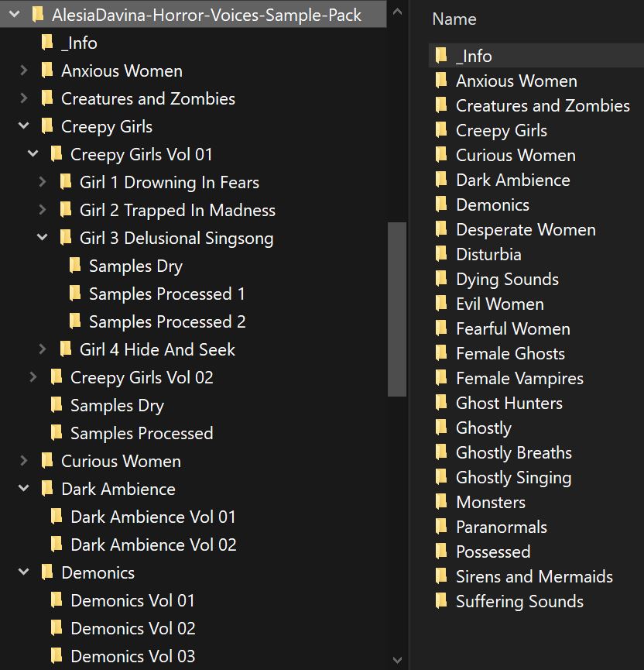Select Anxious Women in file list
This screenshot has height=670, width=644.
pyautogui.click(x=516, y=81)
